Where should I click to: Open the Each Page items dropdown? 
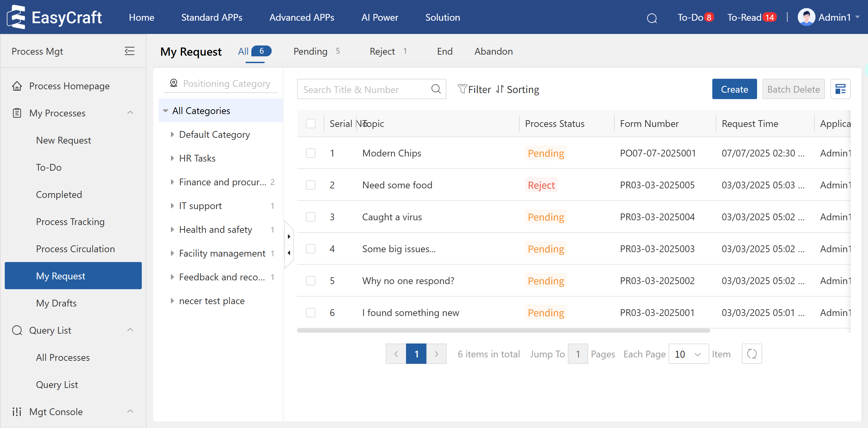688,354
